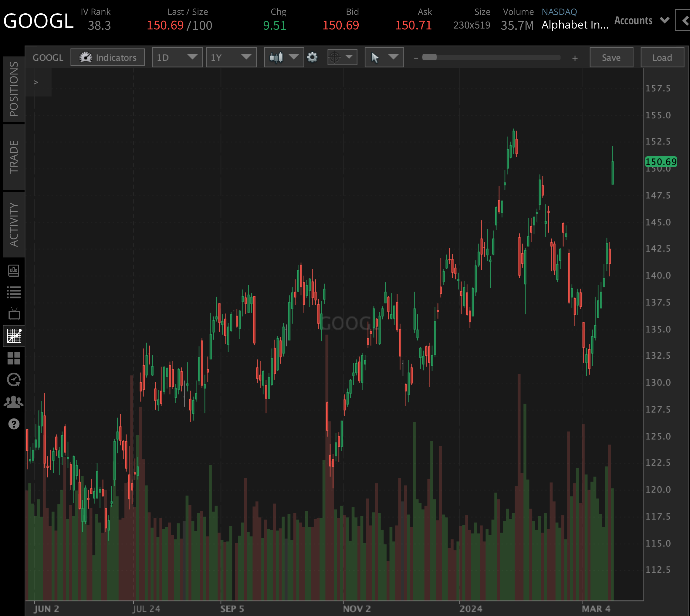Expand the candlestick chart type dropdown
The height and width of the screenshot is (616, 690).
point(284,57)
